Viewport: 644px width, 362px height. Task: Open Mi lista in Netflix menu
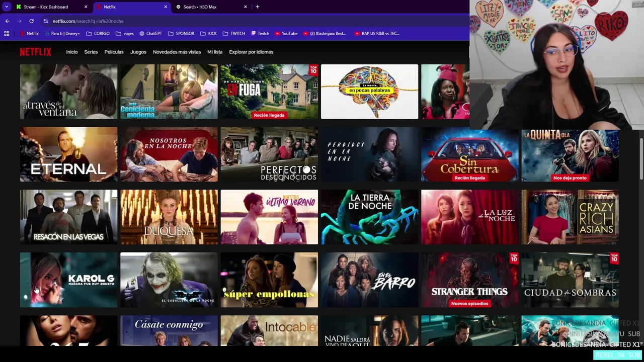pyautogui.click(x=215, y=52)
